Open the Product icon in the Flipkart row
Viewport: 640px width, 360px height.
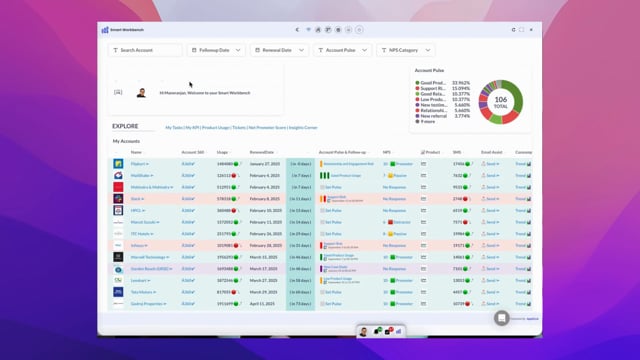[x=423, y=164]
